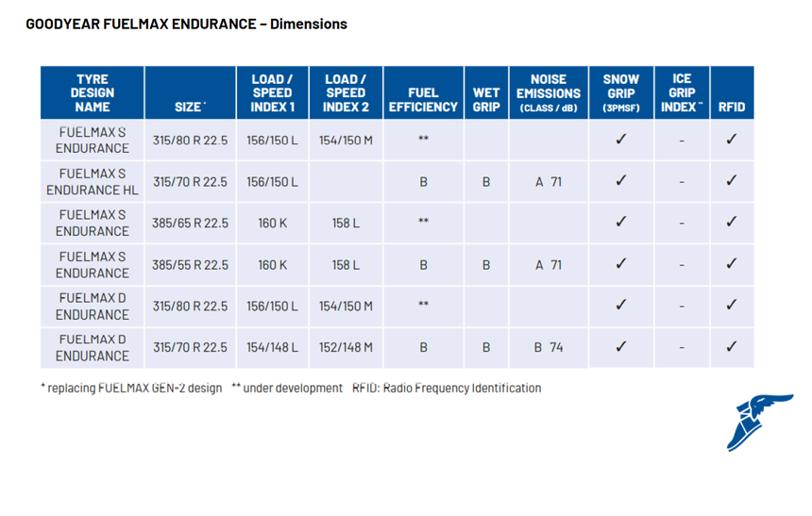Select the 'WET GRIP' column header
Image resolution: width=812 pixels, height=516 pixels.
486,92
